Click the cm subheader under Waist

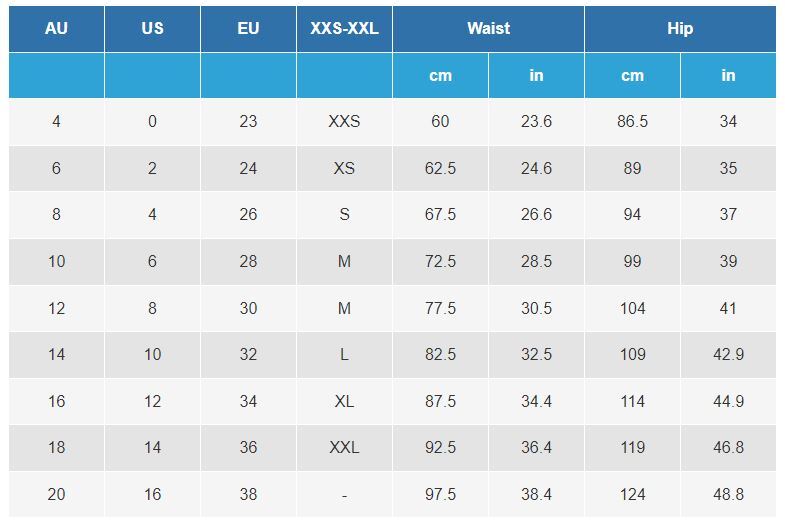(x=440, y=75)
